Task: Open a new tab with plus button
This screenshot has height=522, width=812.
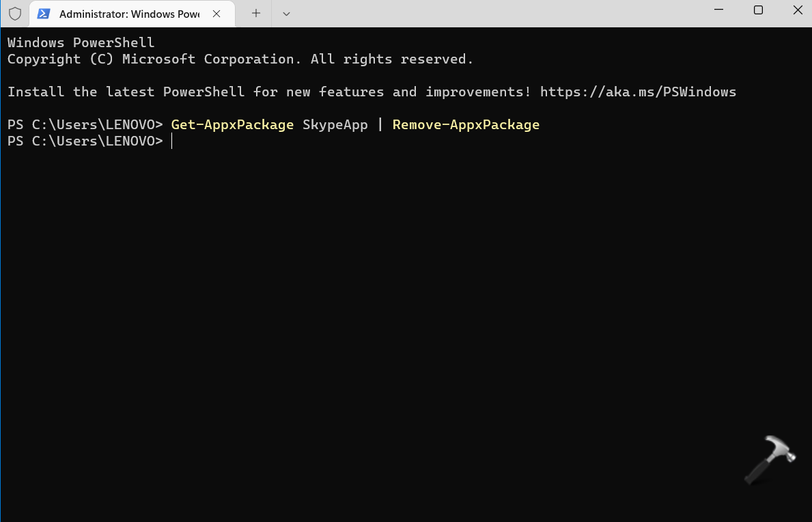Action: click(x=256, y=13)
